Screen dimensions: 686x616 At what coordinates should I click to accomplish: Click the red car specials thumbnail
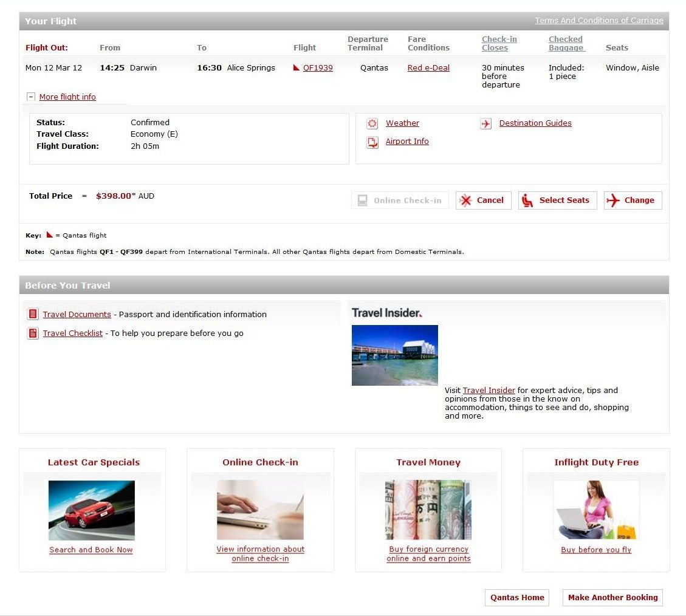point(92,510)
